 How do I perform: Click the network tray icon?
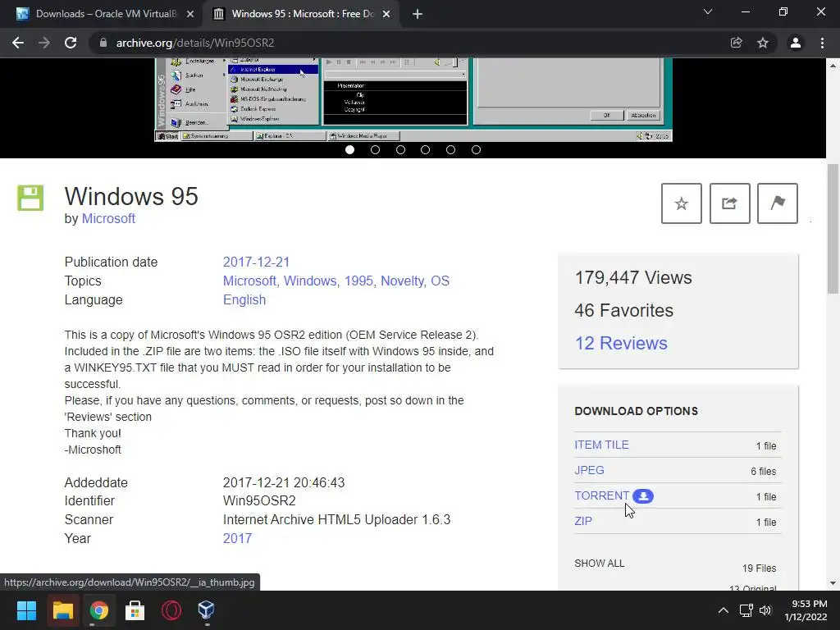click(x=746, y=610)
